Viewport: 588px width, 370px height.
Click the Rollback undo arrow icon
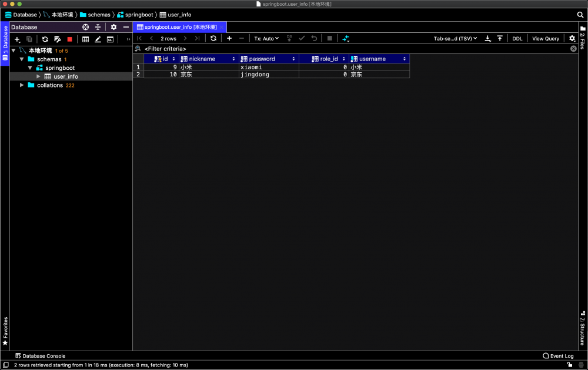(314, 38)
